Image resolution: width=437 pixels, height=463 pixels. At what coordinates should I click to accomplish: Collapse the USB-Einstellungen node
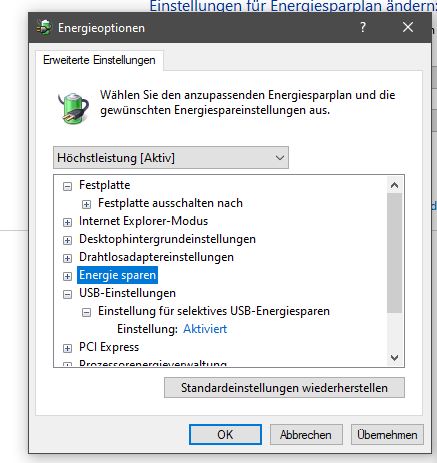click(x=67, y=294)
